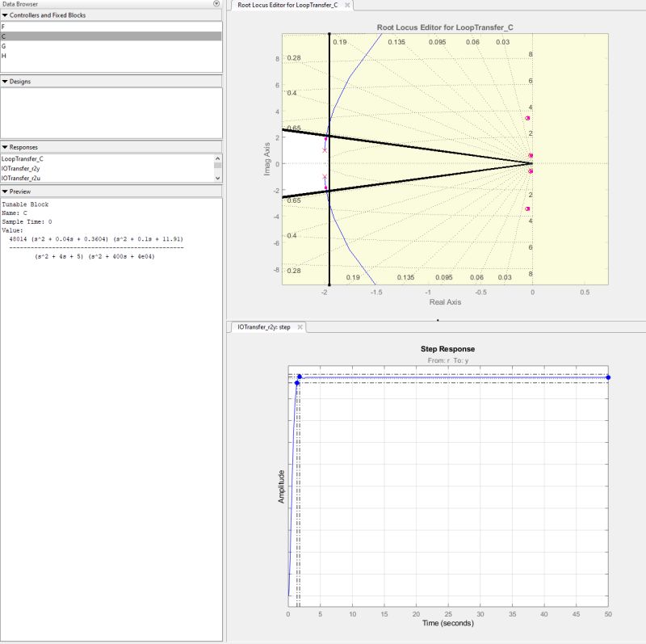Collapse the Preview section
This screenshot has width=646, height=644.
[5, 192]
